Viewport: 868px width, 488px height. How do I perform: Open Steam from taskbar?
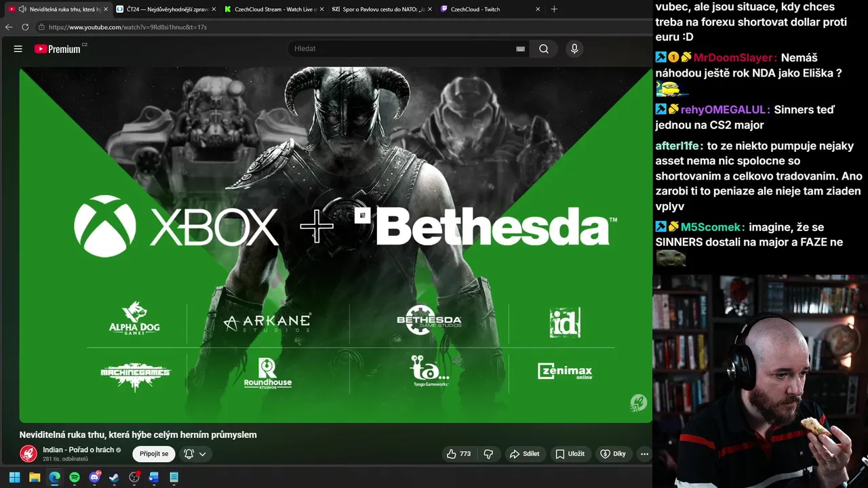point(114,477)
